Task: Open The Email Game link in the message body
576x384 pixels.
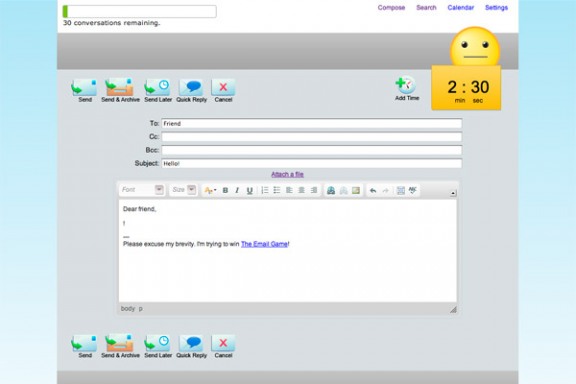Action: [x=264, y=244]
